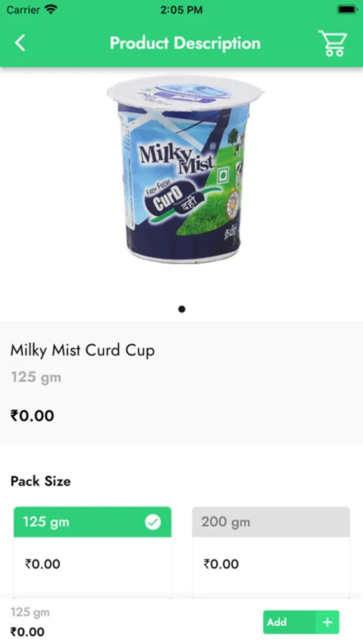The height and width of the screenshot is (644, 363).
Task: Tap the gray 125 gm label under product name
Action: pyautogui.click(x=37, y=377)
